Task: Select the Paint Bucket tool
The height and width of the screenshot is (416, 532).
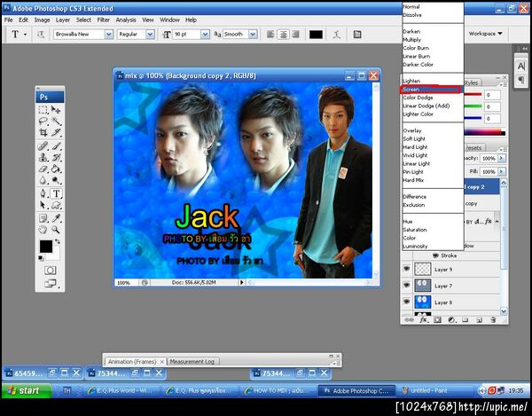Action: click(x=56, y=169)
